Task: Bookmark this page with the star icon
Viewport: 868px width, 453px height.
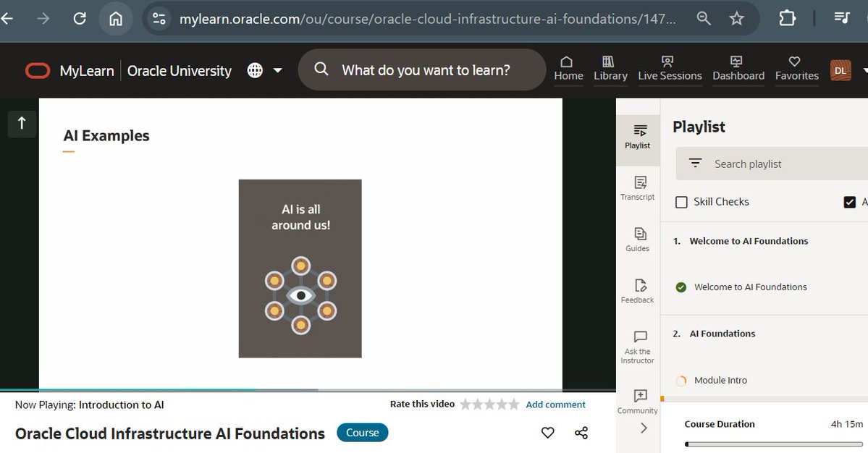Action: point(736,18)
